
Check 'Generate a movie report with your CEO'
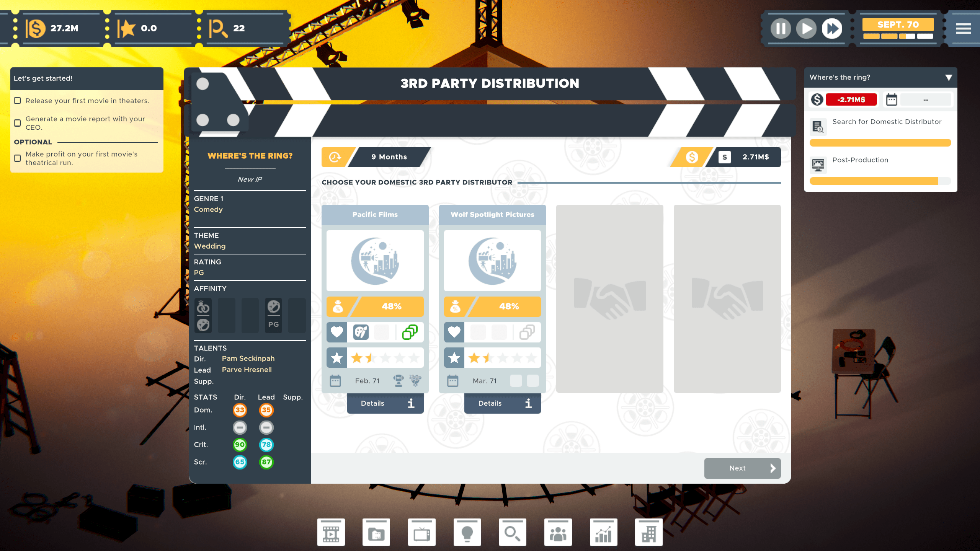pos(18,123)
